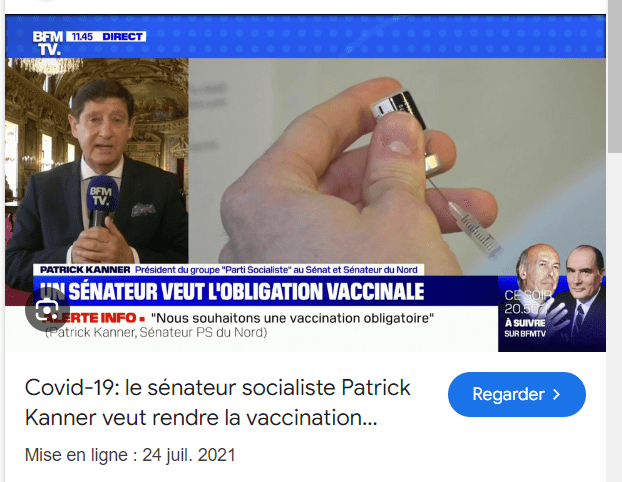
Task: Open the CE SOIR 20.50 à suivre promo
Action: (552, 298)
